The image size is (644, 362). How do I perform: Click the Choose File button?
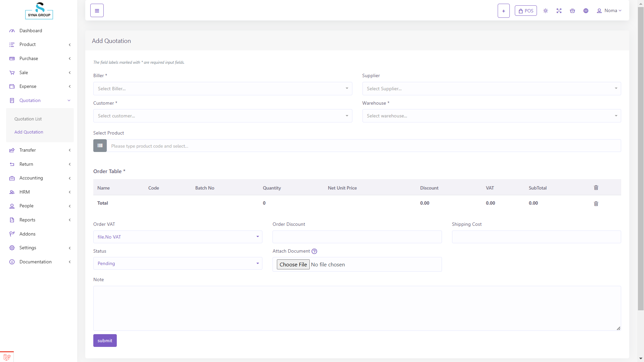click(x=293, y=264)
